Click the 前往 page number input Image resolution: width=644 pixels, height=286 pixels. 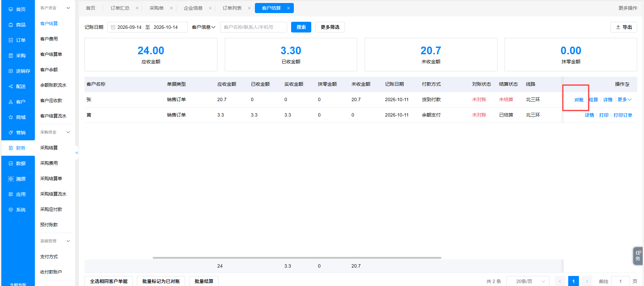click(x=621, y=281)
